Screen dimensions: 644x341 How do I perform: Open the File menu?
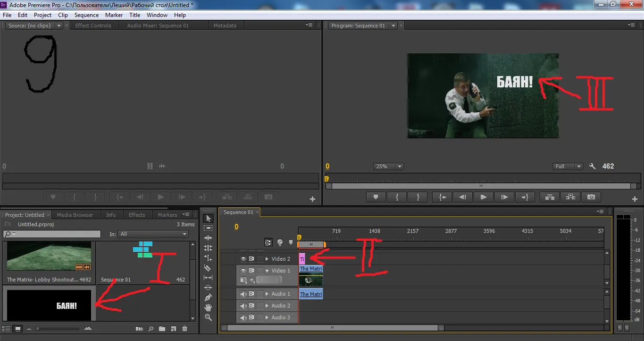[x=7, y=15]
